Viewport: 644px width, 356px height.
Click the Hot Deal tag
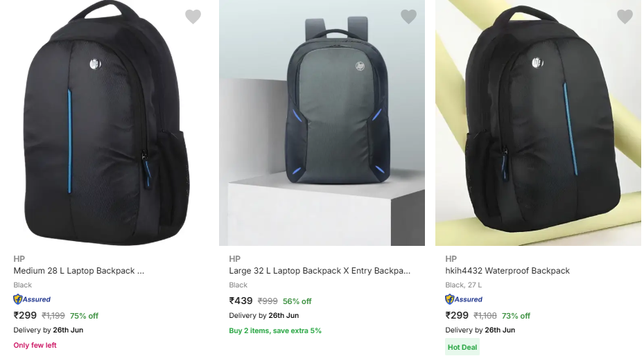coord(462,347)
